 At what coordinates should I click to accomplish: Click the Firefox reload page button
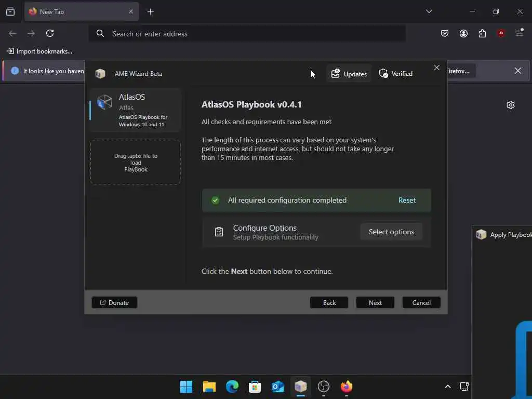[x=50, y=33]
